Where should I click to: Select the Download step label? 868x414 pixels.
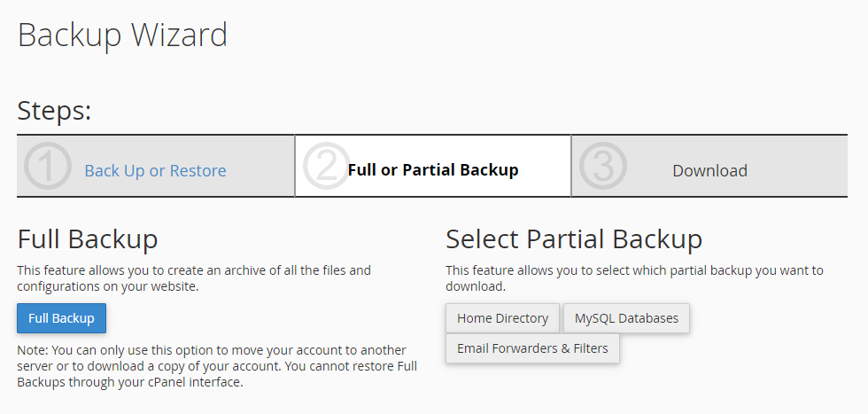709,171
